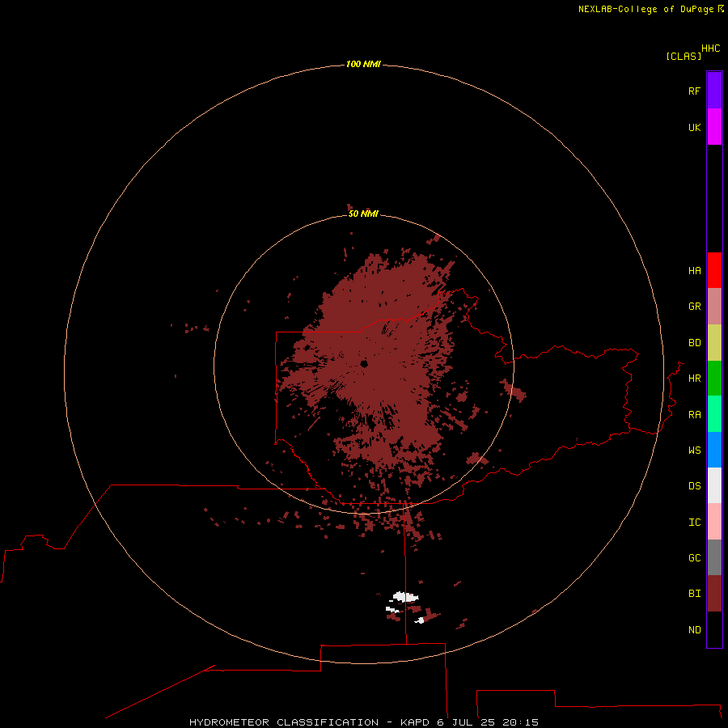Click the WS blue legend swatch
Image resolution: width=728 pixels, height=728 pixels.
tap(714, 450)
